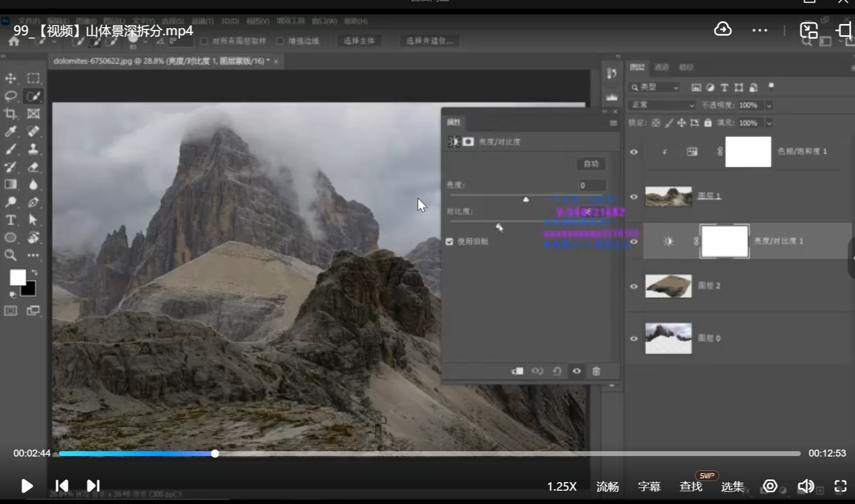Click the 亮度 brightness slider handle
This screenshot has width=855, height=504.
[526, 199]
